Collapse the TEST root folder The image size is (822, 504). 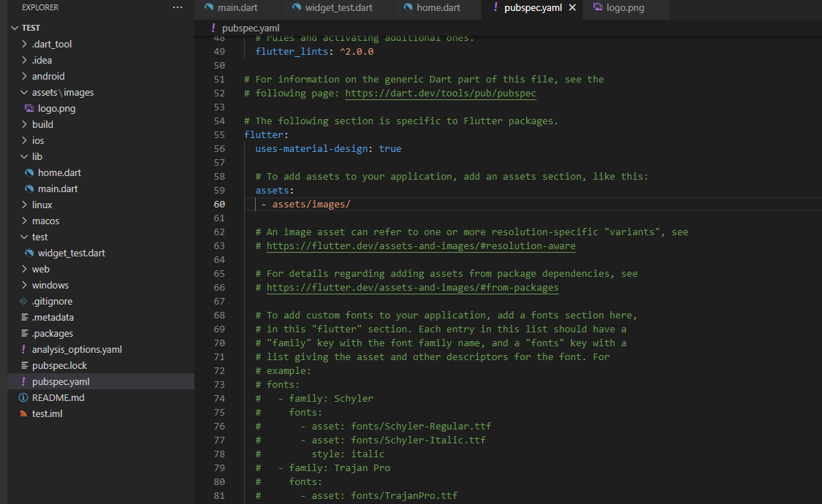pos(15,28)
